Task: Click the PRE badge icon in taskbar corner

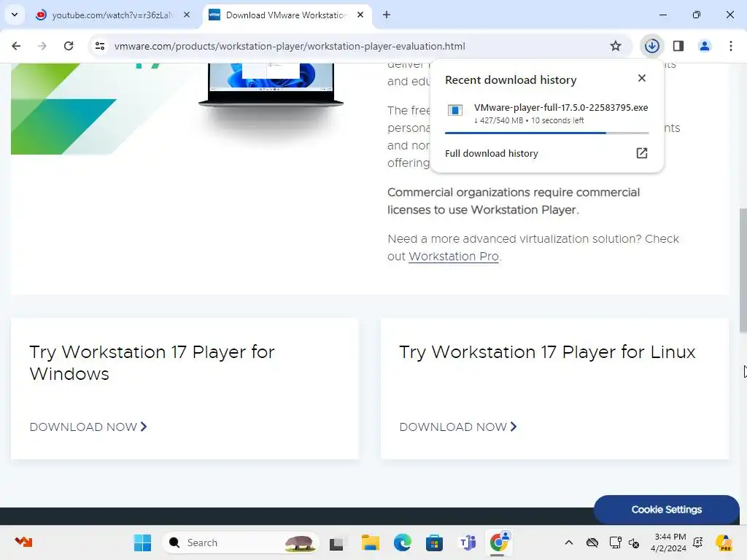Action: (724, 542)
